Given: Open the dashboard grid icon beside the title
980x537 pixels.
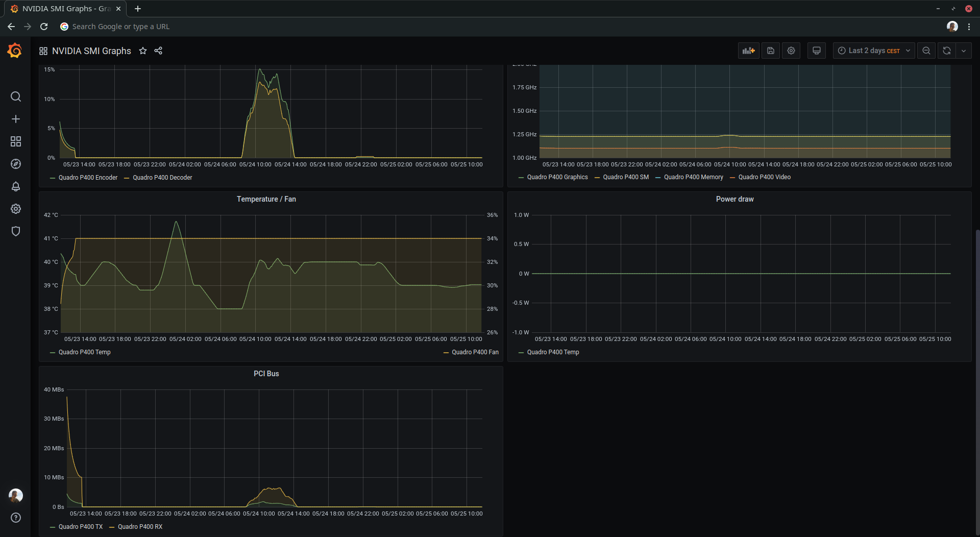Looking at the screenshot, I should (x=43, y=51).
